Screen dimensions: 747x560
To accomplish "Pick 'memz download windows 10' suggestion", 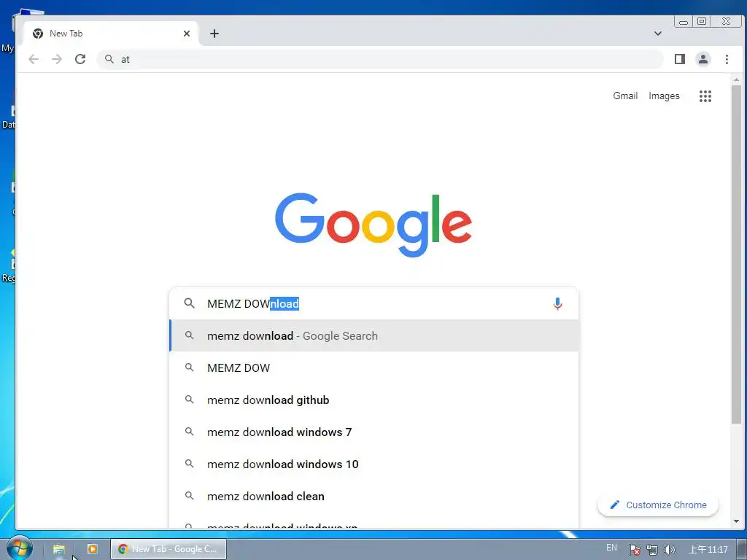I will click(374, 464).
